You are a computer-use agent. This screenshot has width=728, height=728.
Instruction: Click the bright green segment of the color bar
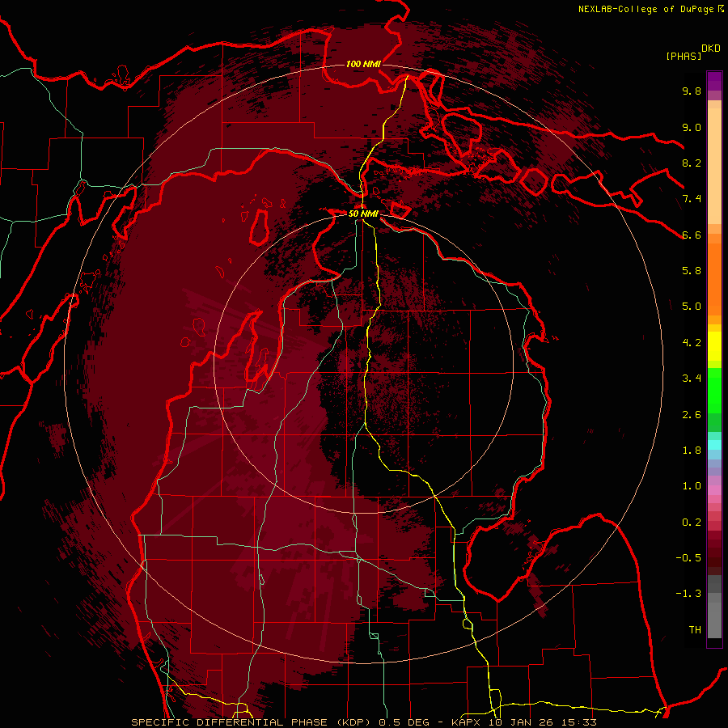(714, 392)
